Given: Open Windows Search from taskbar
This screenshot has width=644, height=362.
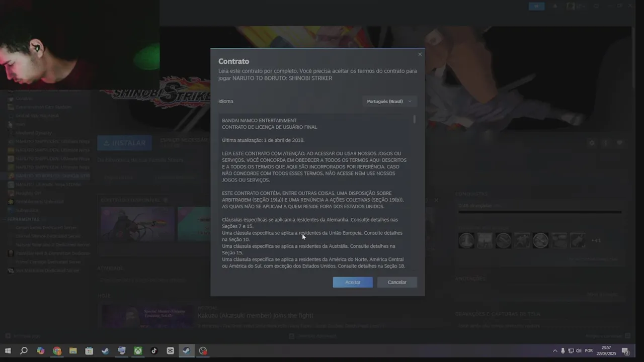Looking at the screenshot, I should pyautogui.click(x=24, y=351).
